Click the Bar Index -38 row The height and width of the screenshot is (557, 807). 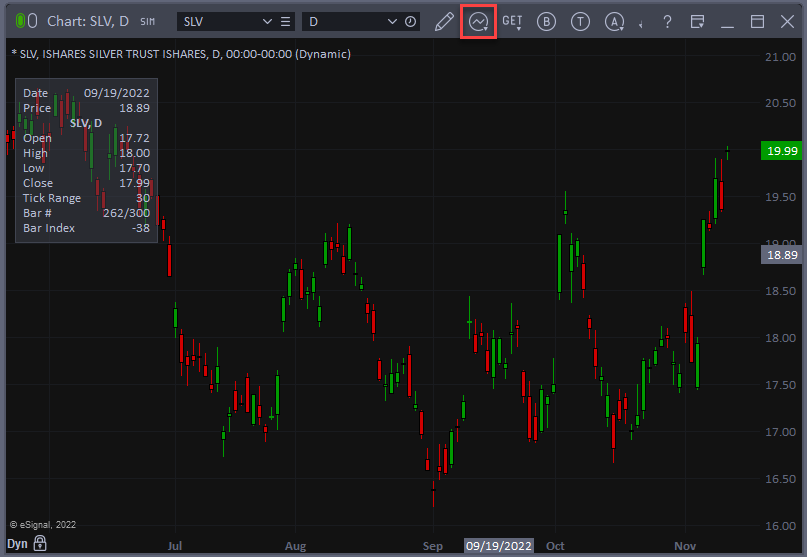(86, 228)
